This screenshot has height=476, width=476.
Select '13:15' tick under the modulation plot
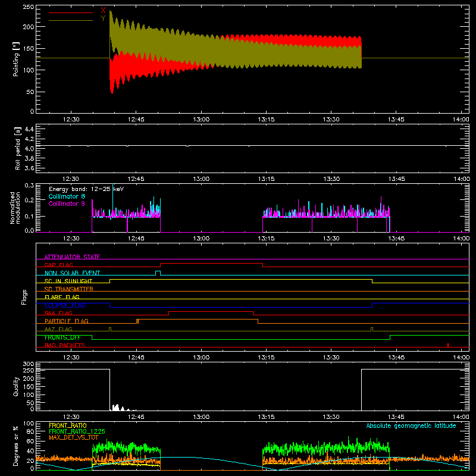[266, 239]
